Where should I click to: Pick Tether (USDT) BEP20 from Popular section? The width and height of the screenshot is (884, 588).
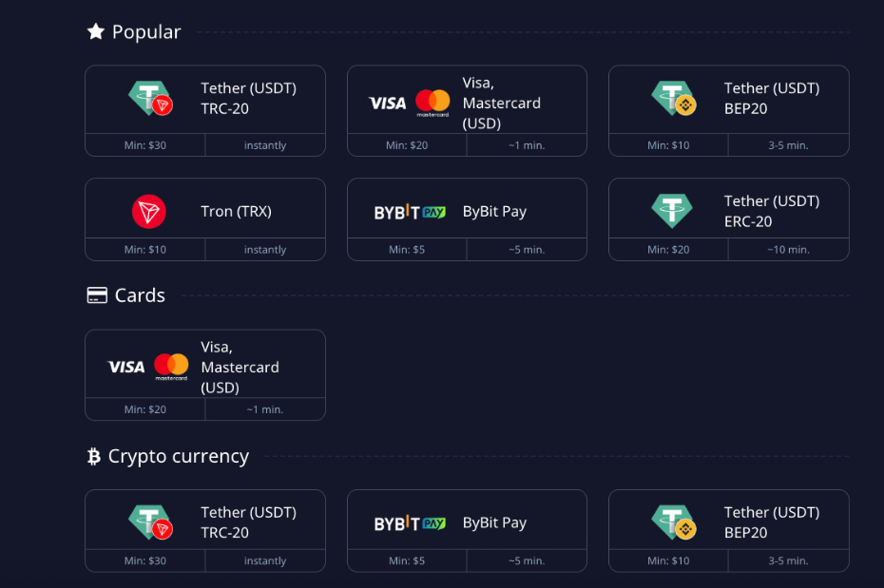click(728, 98)
